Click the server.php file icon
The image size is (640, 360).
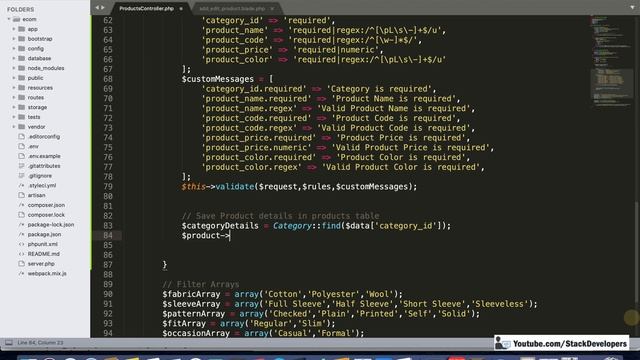click(x=22, y=264)
